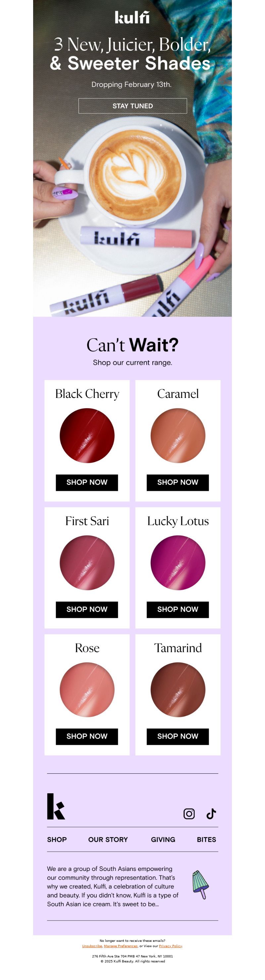Click the Unsubscribe link

tap(92, 946)
